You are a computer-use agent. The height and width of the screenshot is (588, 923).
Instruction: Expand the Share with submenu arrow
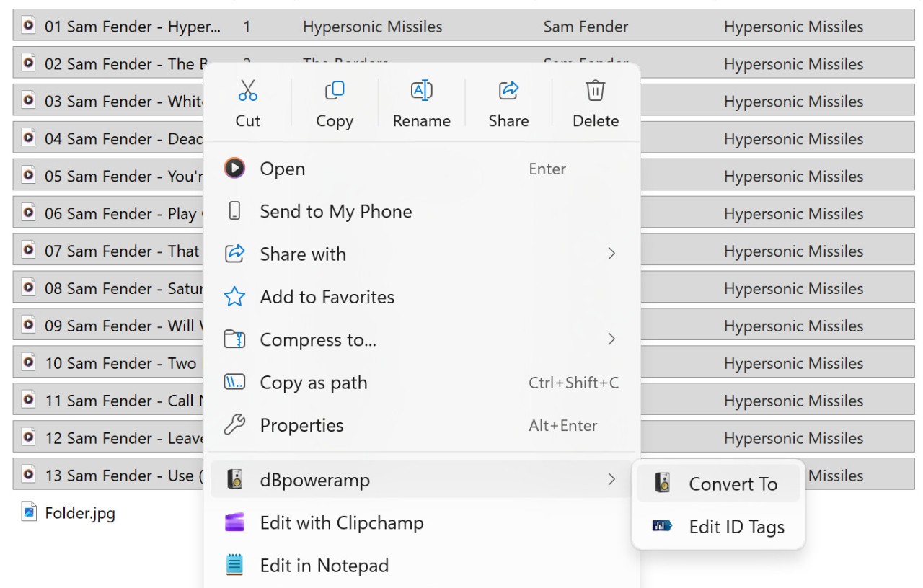coord(611,254)
